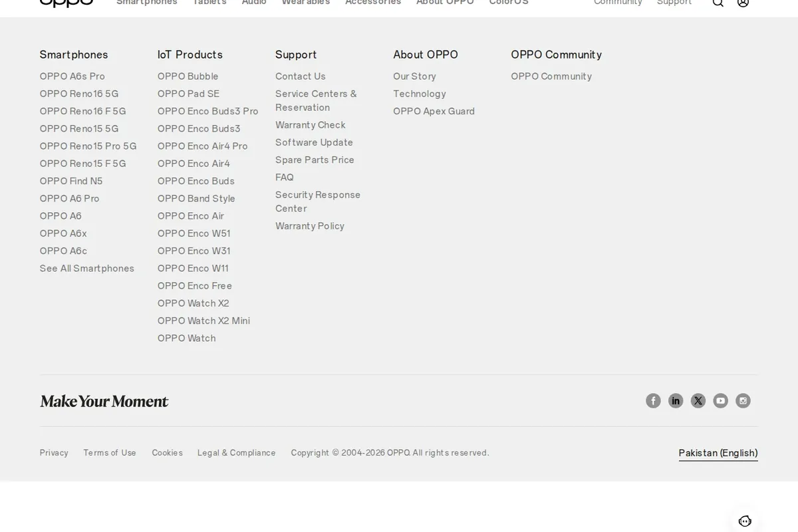Image resolution: width=798 pixels, height=532 pixels.
Task: Open the Terms of Use footer link
Action: point(110,453)
